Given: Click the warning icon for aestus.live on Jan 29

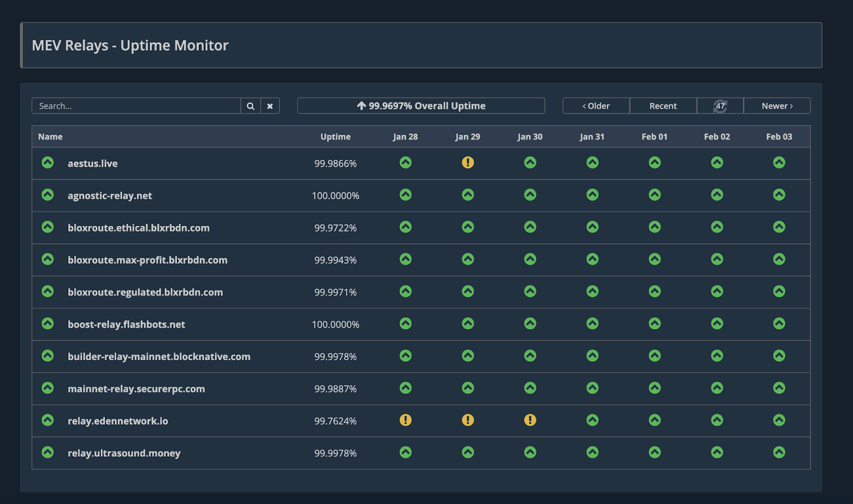Looking at the screenshot, I should tap(468, 163).
